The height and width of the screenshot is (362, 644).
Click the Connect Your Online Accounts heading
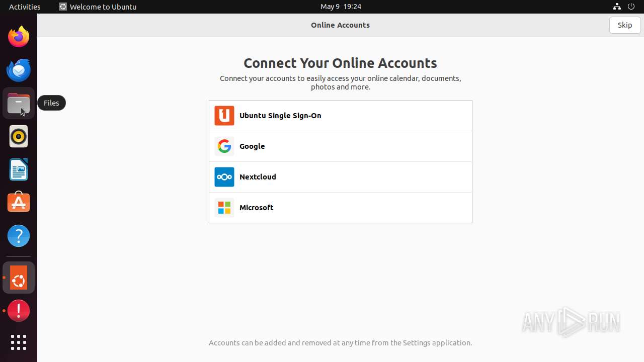(340, 63)
